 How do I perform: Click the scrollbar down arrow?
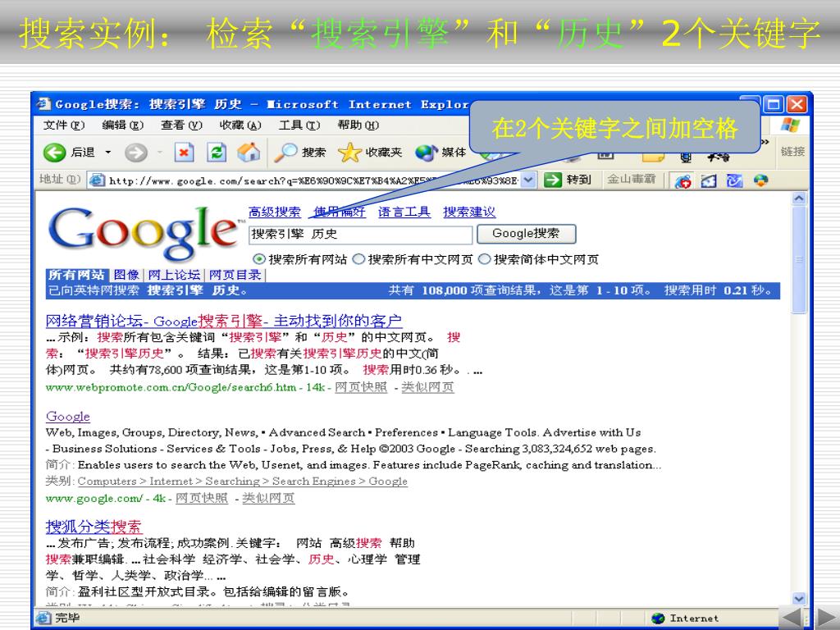point(799,598)
